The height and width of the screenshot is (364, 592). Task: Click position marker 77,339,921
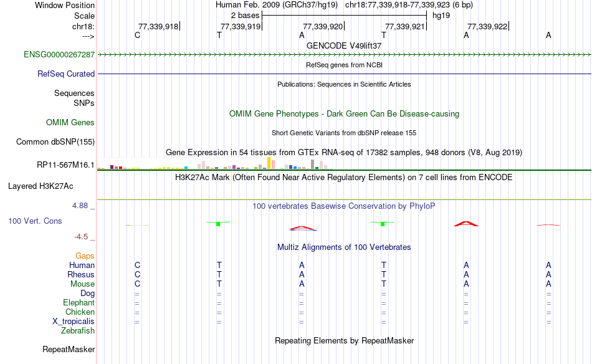(x=406, y=26)
